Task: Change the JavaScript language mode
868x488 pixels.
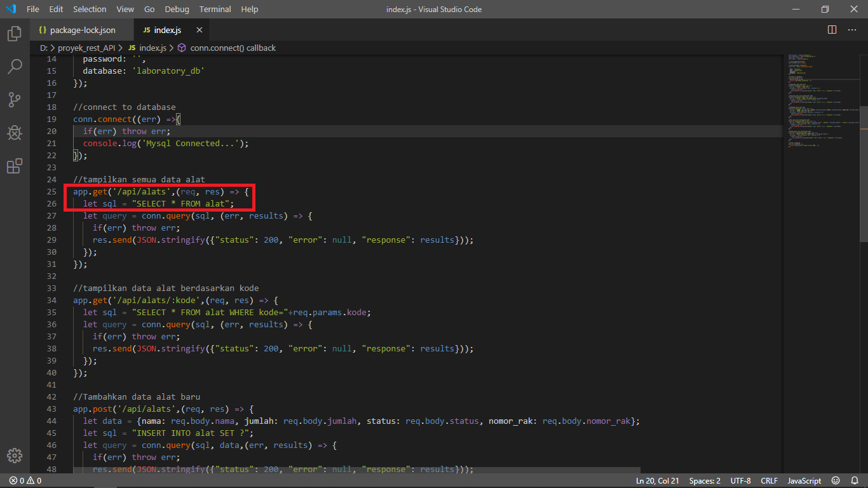Action: 804,480
